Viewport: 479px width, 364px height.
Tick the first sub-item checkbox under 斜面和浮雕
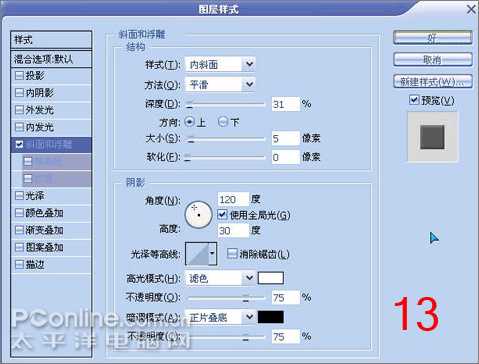(28, 162)
